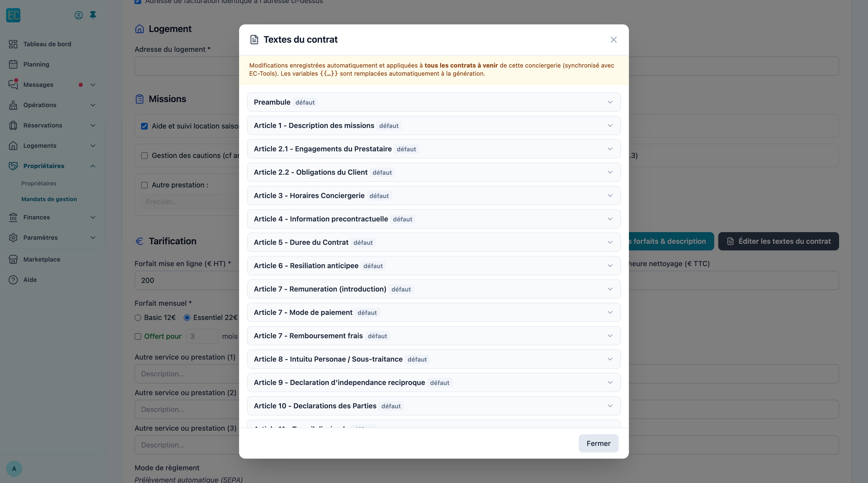Click the document icon beside Textes du contrat
868x483 pixels.
click(254, 40)
